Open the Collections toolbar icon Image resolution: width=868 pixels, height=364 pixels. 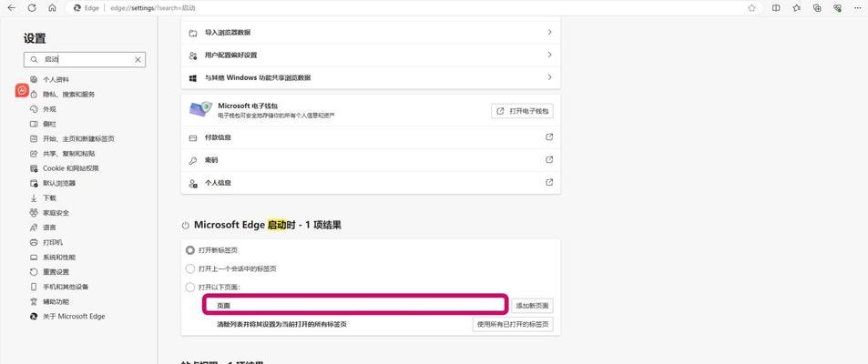[817, 8]
